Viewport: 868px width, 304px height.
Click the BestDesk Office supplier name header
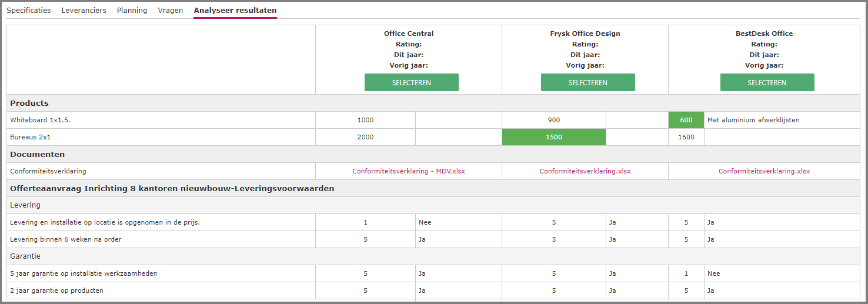click(x=764, y=34)
